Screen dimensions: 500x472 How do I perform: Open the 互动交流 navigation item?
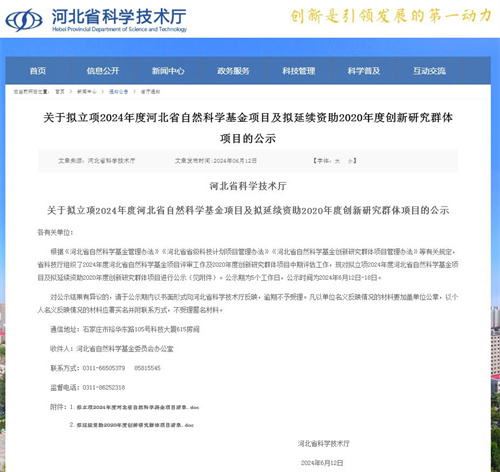click(x=429, y=71)
